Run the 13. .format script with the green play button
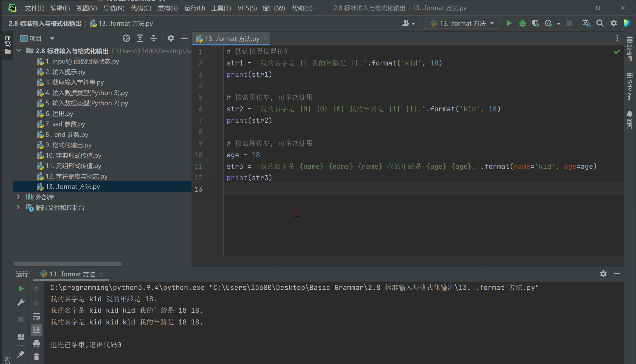 pyautogui.click(x=509, y=23)
